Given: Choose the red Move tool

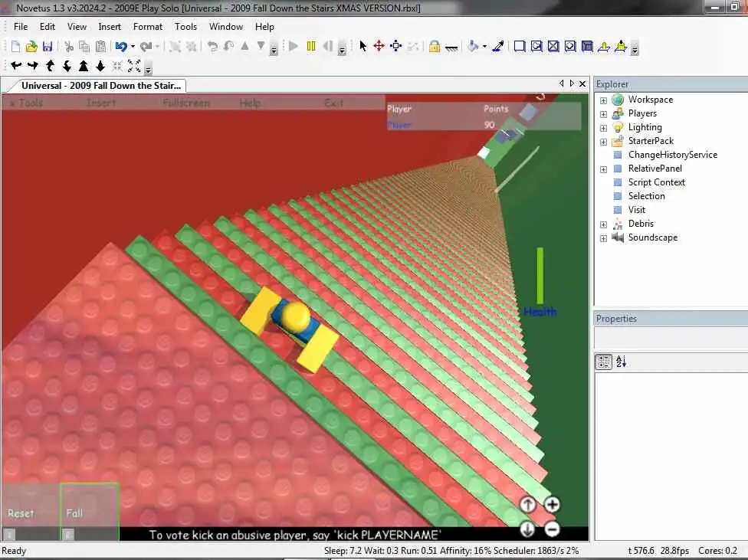Looking at the screenshot, I should tap(379, 46).
